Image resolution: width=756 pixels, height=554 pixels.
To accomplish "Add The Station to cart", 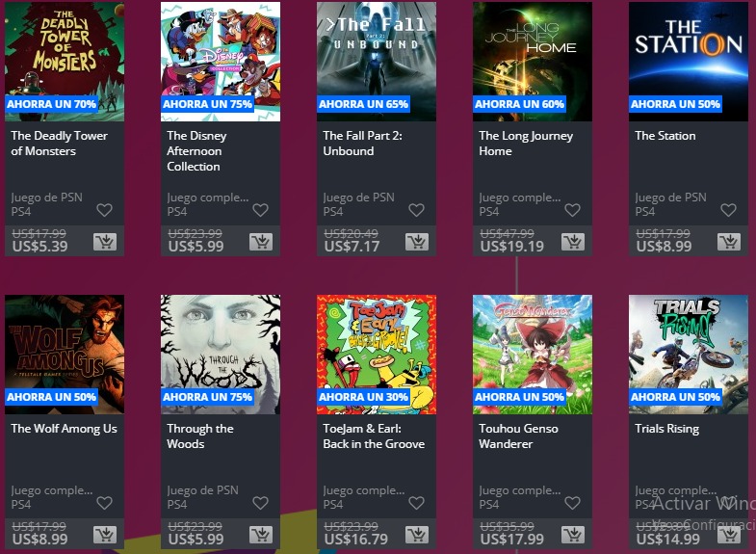I will (x=729, y=242).
